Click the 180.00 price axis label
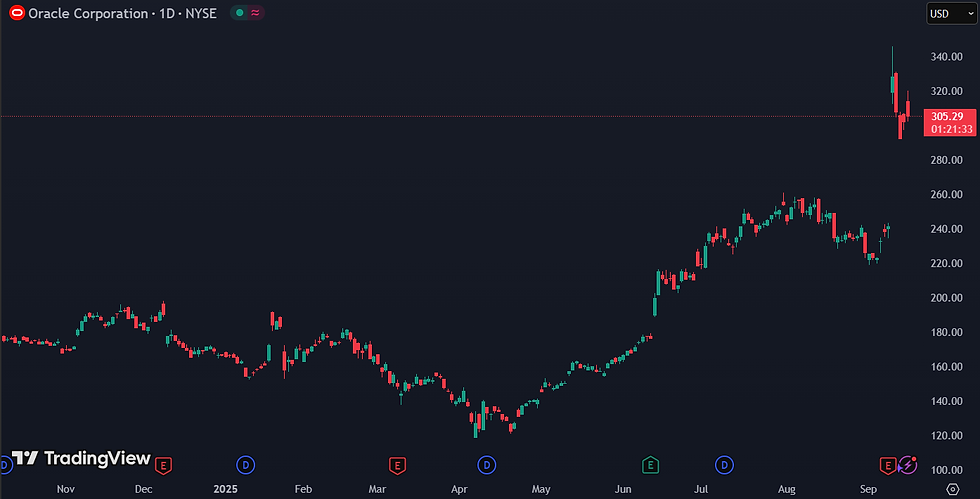The image size is (980, 499). click(x=946, y=332)
